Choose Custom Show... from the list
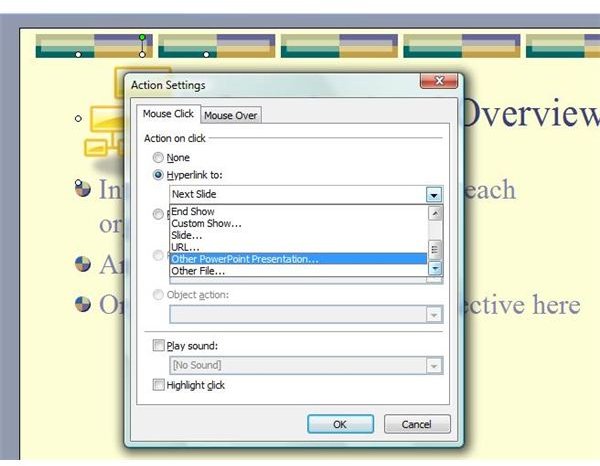This screenshot has height=466, width=600. click(298, 223)
